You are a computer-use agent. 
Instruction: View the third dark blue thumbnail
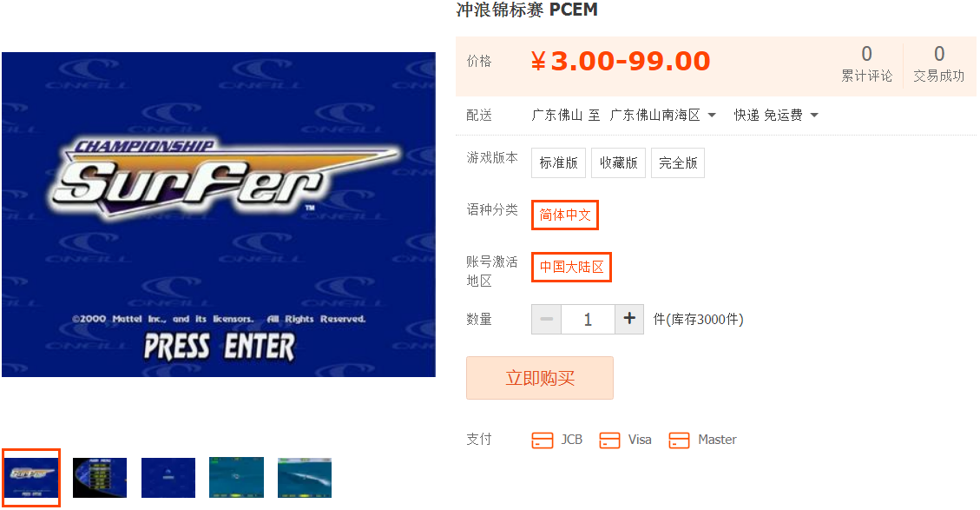[x=168, y=478]
